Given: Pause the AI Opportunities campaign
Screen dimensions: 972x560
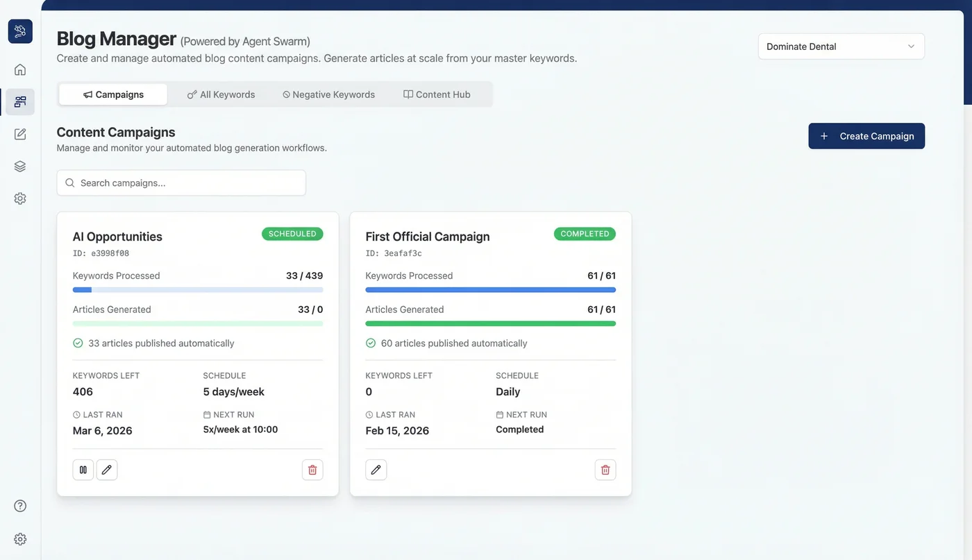Looking at the screenshot, I should click(x=83, y=469).
